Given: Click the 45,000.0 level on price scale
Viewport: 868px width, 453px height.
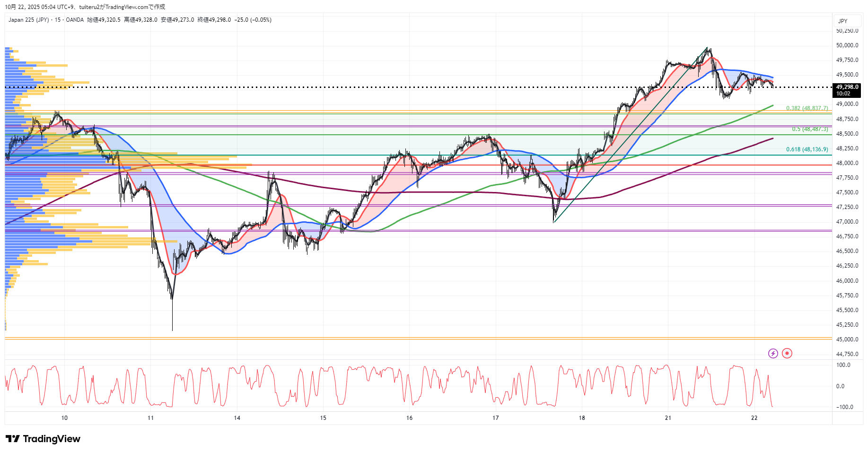Looking at the screenshot, I should (x=847, y=340).
